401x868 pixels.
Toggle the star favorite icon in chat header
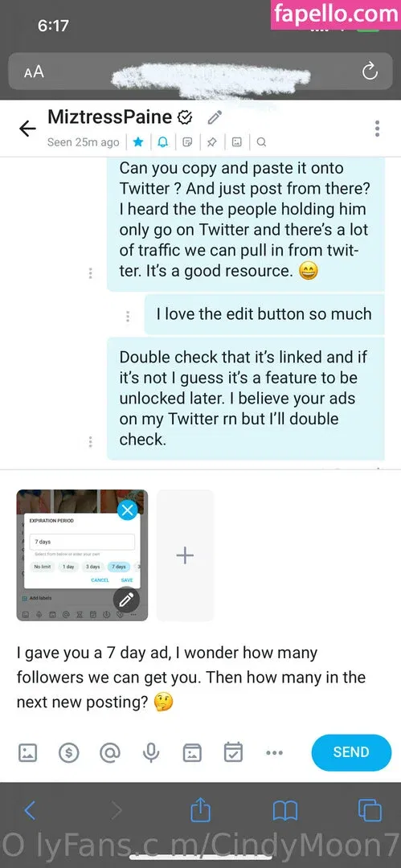coord(138,142)
